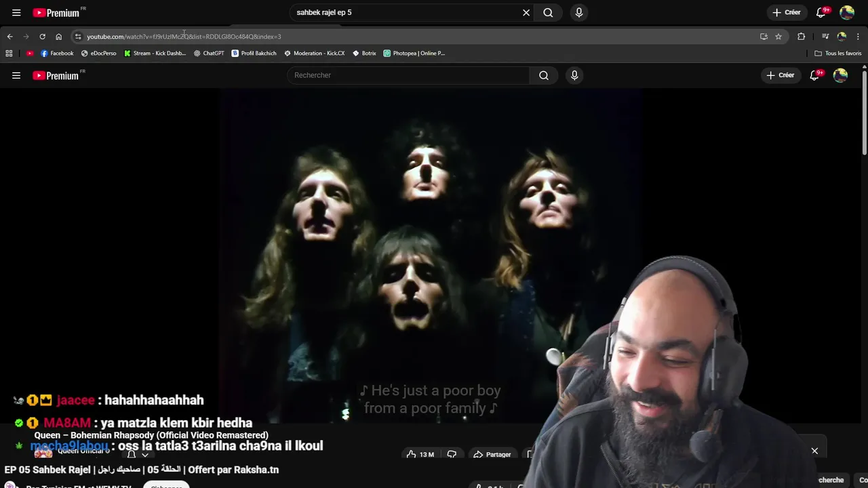The width and height of the screenshot is (868, 488).
Task: Open the apps grid in bookmarks bar
Action: click(x=9, y=53)
